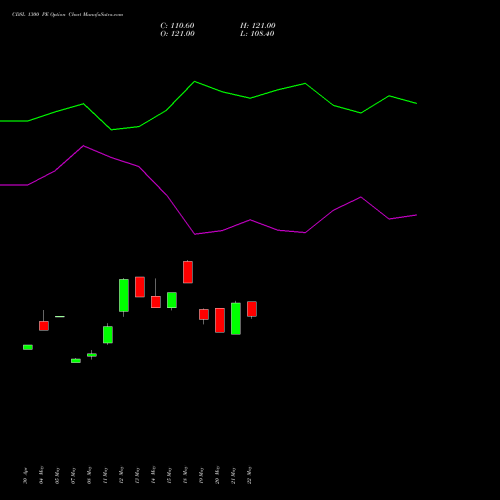Select the flat green 05 May candle
Screen dimensions: 500x500
pos(60,316)
